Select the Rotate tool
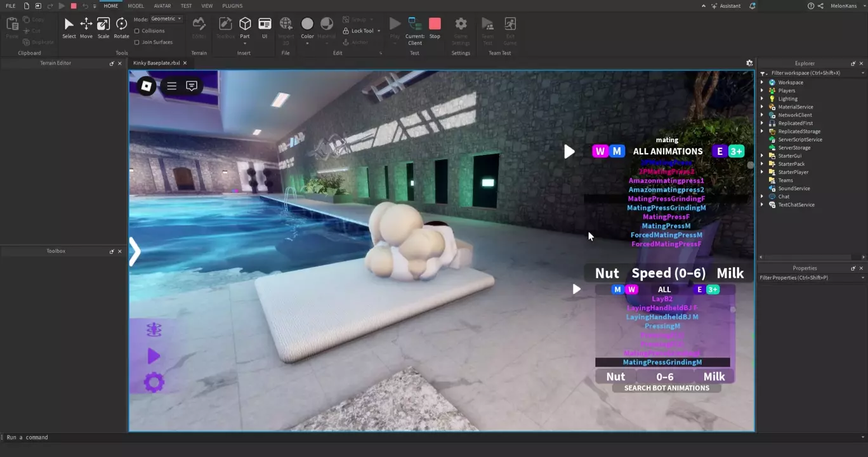868x457 pixels. tap(121, 27)
